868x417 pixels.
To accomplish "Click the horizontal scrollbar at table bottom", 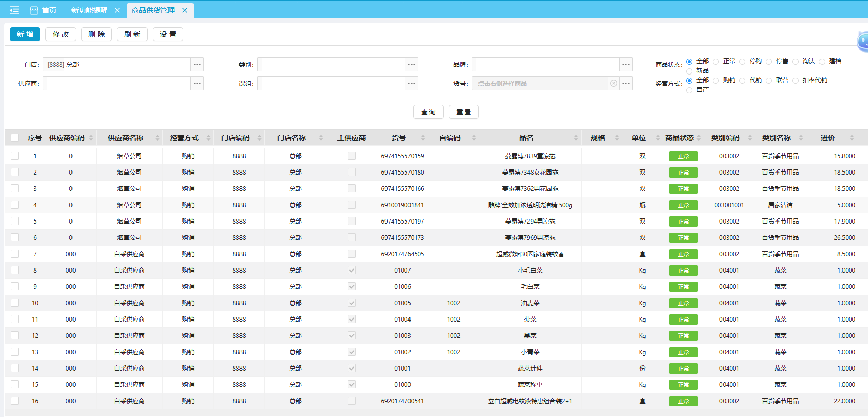I will tap(301, 412).
